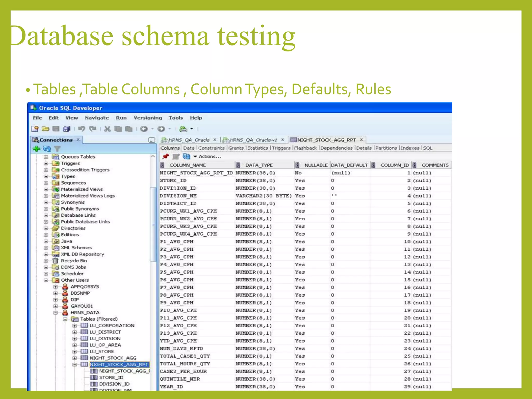The height and width of the screenshot is (399, 532).
Task: Open the Back button history dropdown
Action: click(152, 129)
